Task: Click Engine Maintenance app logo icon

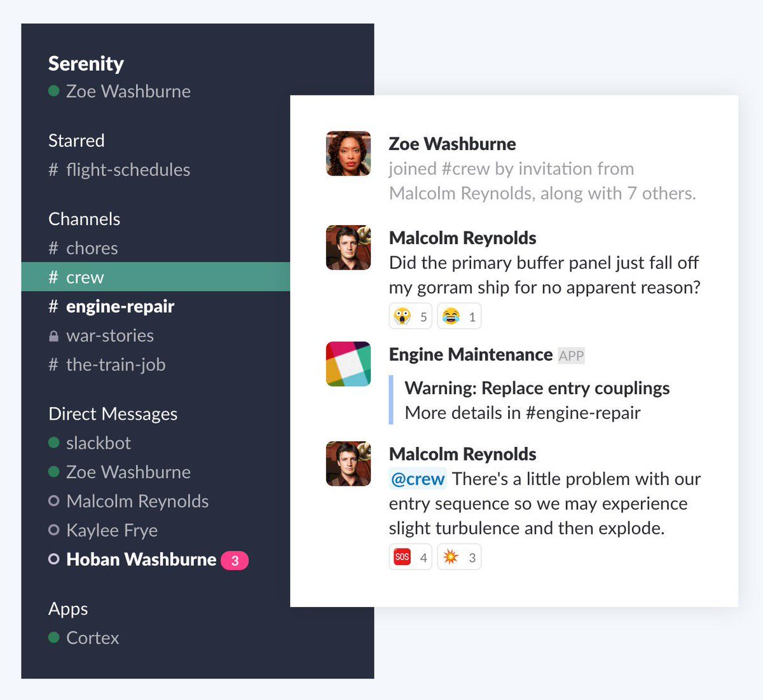Action: (x=348, y=364)
